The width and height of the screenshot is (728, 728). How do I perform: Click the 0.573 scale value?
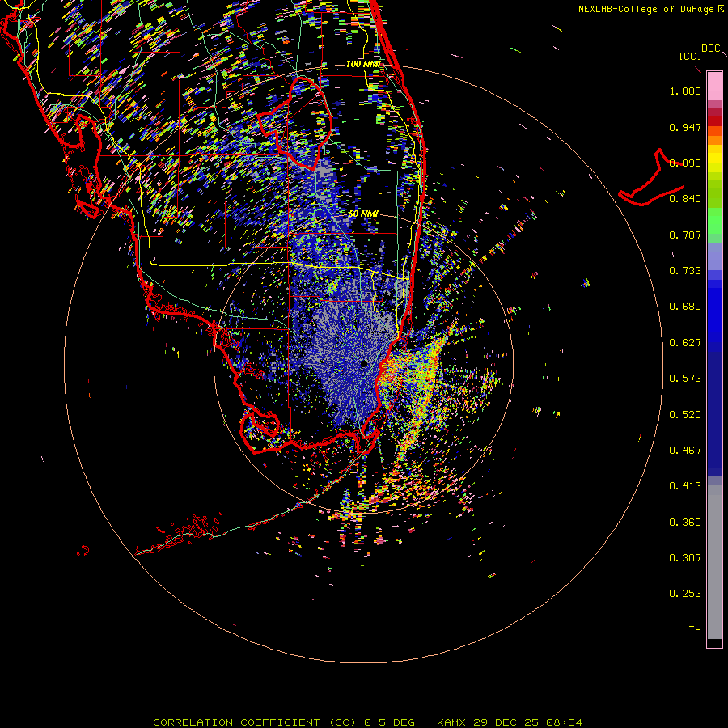pos(685,379)
